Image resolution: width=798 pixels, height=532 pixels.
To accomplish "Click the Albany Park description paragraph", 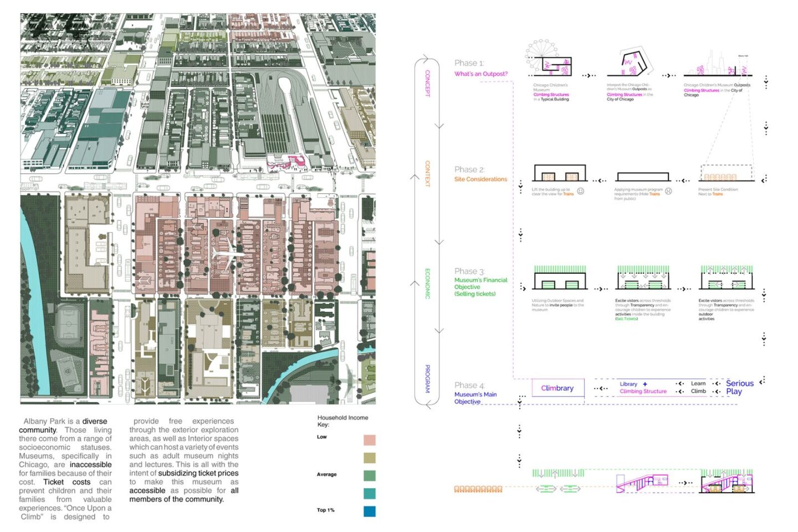I will tap(129, 469).
